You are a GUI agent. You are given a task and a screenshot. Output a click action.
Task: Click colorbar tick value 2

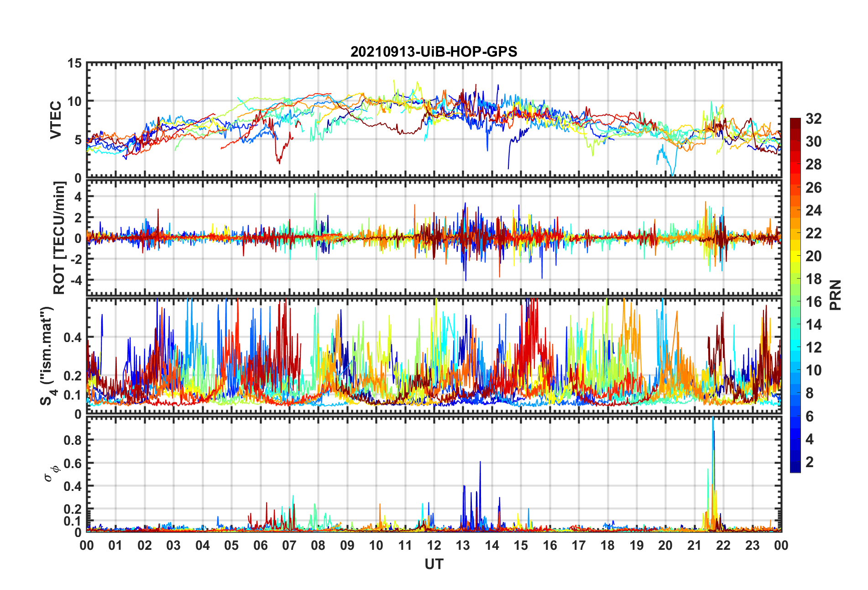pos(810,462)
